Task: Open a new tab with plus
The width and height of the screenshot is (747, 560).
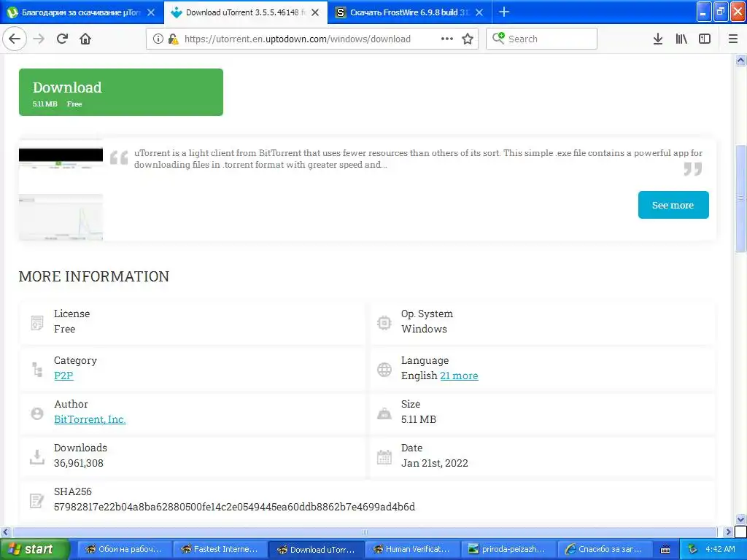Action: point(504,12)
